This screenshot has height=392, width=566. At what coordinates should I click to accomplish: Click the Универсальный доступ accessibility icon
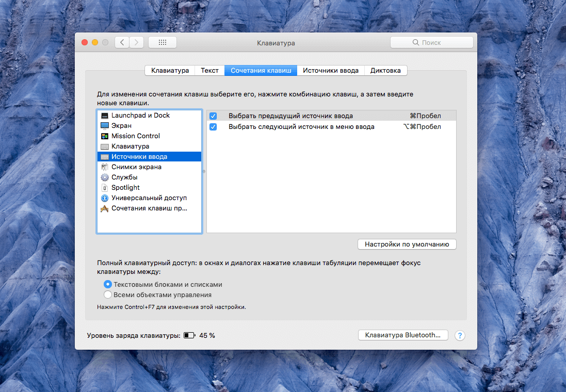(105, 198)
